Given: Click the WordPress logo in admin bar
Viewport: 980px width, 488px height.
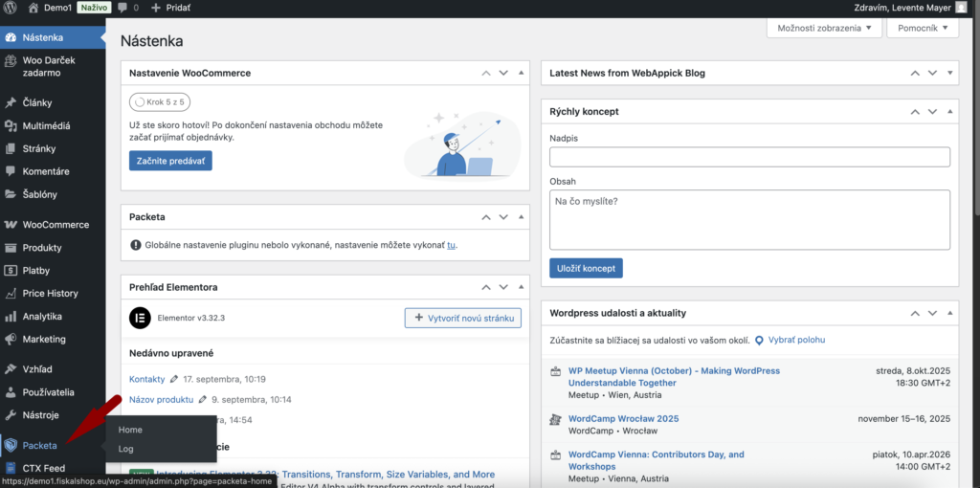Looking at the screenshot, I should pyautogui.click(x=11, y=8).
